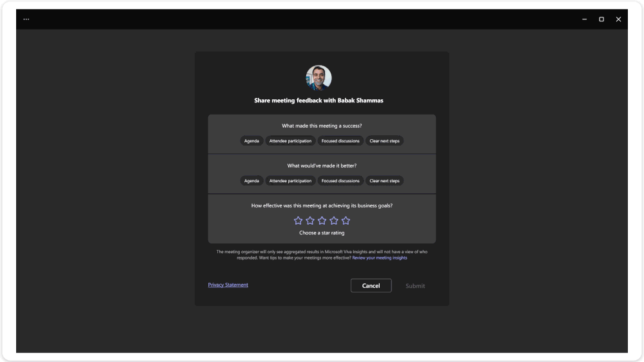The height and width of the screenshot is (362, 644).
Task: Give the meeting four stars
Action: tap(334, 220)
